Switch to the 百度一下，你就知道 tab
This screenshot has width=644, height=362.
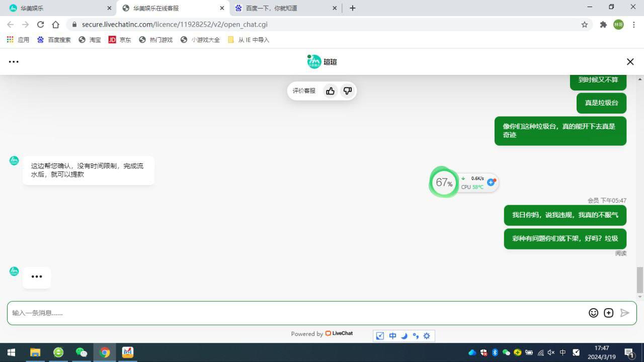(x=284, y=8)
